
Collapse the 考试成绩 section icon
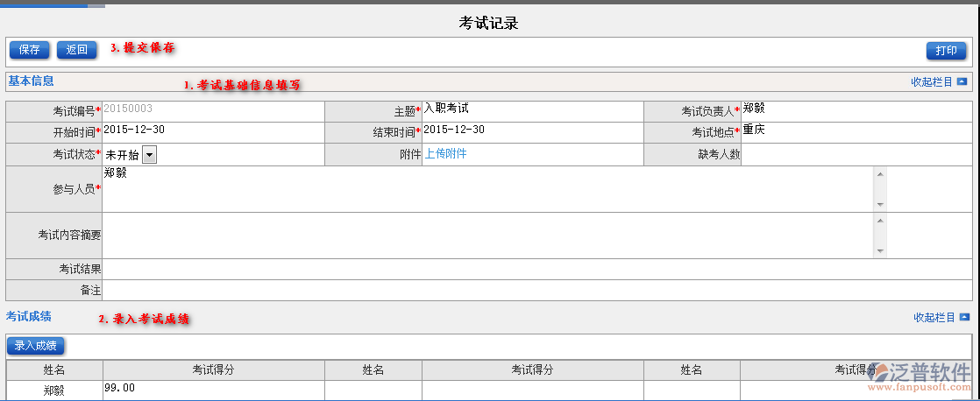(x=964, y=317)
